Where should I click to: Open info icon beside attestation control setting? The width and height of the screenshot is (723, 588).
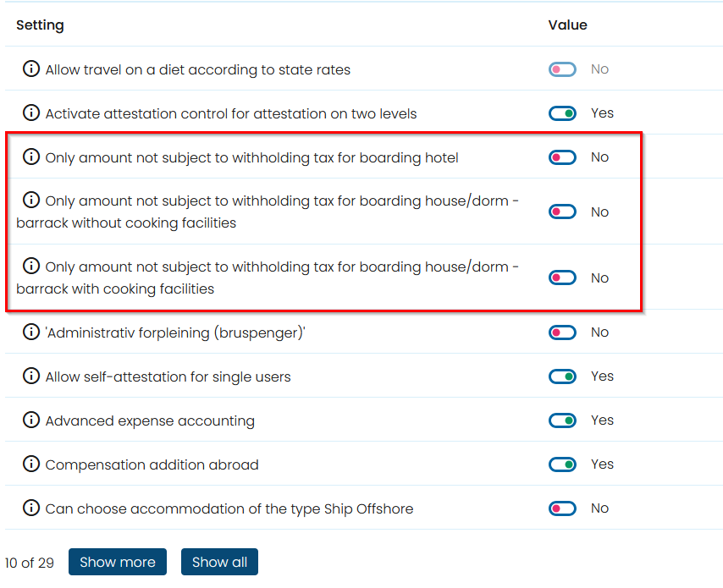30,113
